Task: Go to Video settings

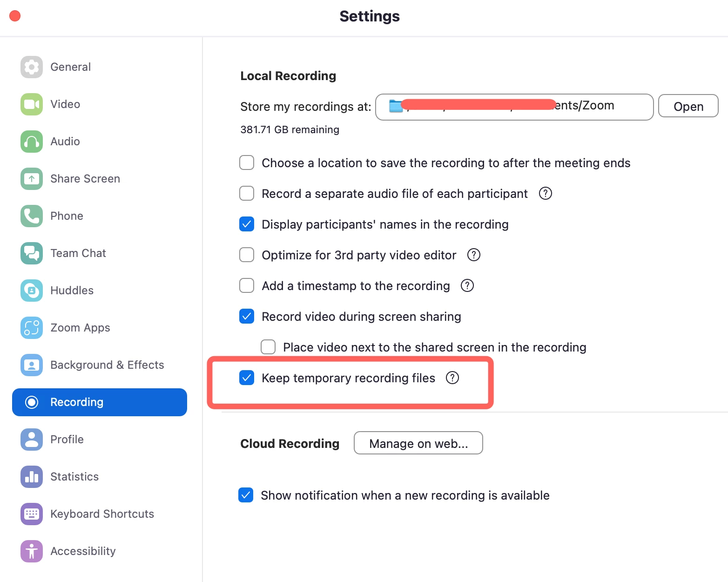Action: pos(100,104)
